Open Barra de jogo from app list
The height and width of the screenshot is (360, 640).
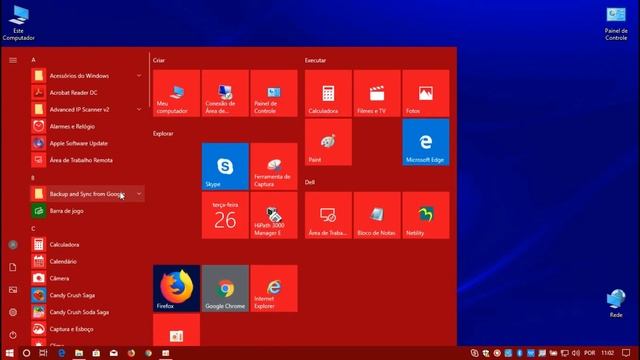tap(87, 211)
